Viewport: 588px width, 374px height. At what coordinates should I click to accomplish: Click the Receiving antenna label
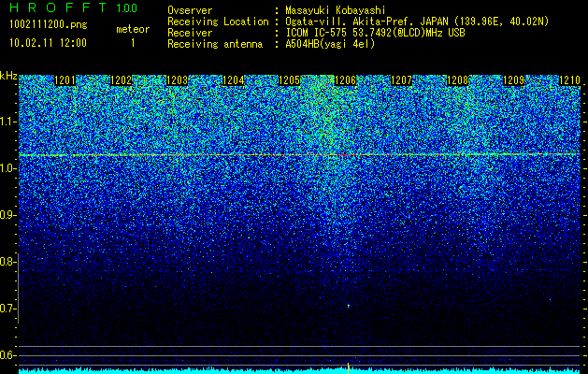215,44
